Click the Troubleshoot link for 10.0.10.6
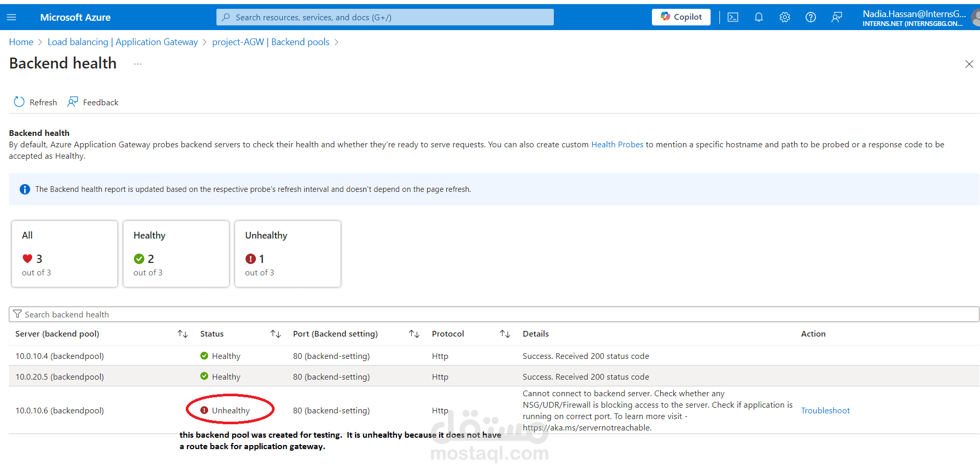 coord(825,411)
